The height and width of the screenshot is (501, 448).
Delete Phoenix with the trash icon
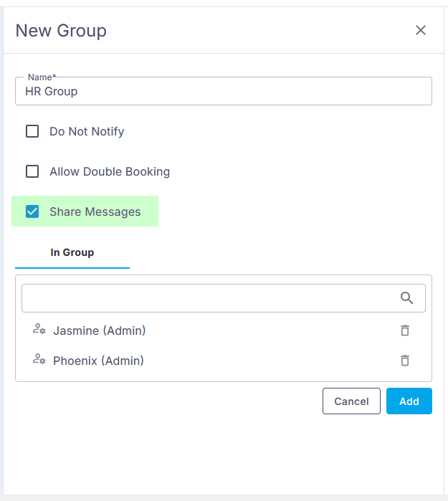click(405, 361)
